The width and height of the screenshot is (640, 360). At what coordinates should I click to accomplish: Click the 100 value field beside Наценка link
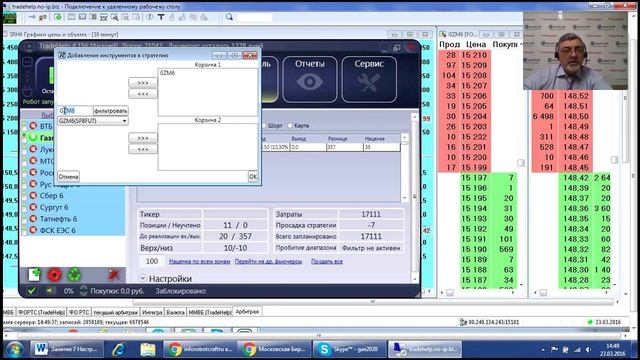[152, 261]
